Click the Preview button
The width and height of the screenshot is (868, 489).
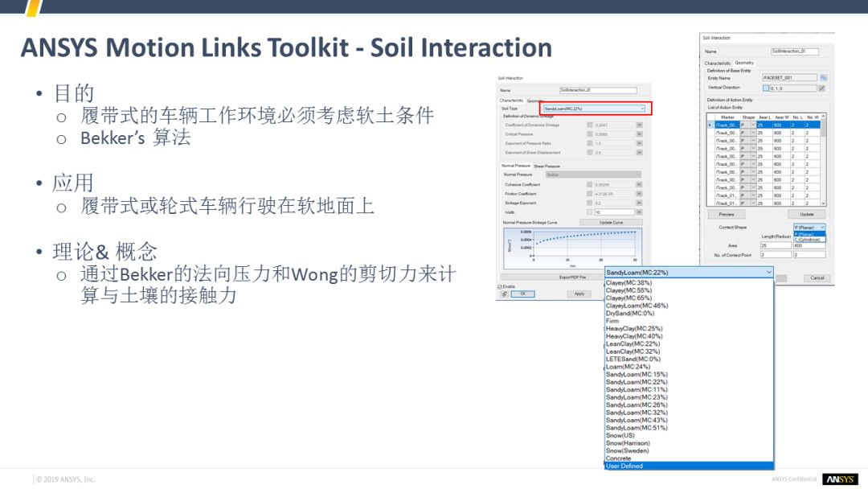point(727,215)
